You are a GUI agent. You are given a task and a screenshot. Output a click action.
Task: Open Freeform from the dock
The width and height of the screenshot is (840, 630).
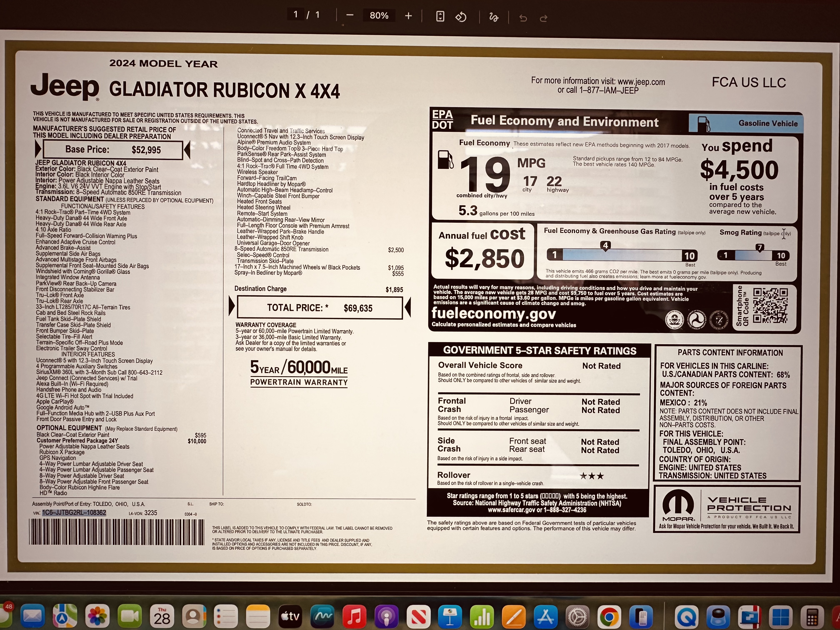(322, 616)
